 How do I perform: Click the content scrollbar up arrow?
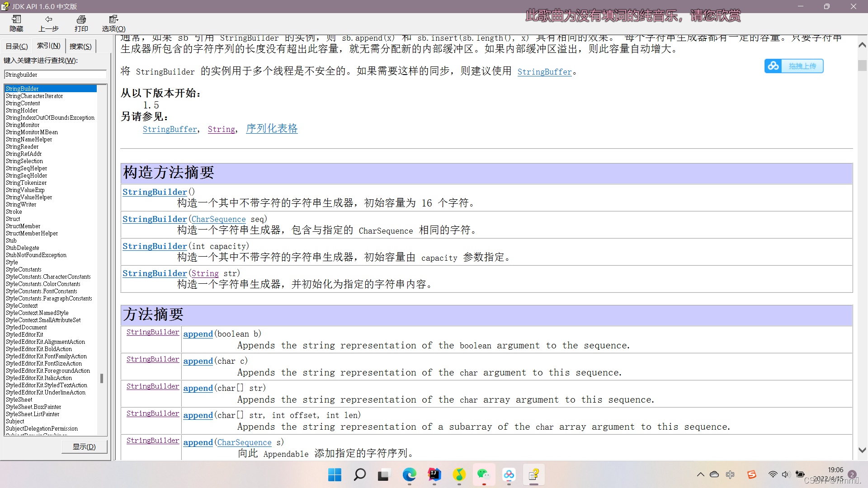[862, 45]
